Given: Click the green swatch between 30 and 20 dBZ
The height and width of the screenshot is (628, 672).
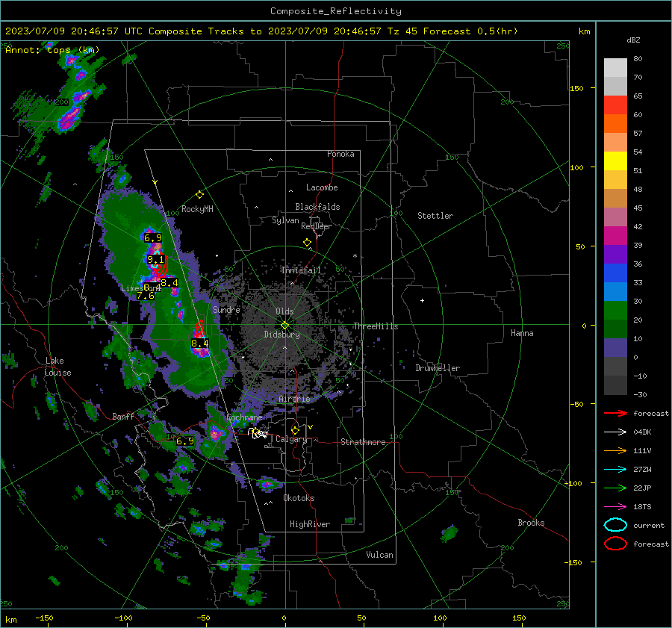Looking at the screenshot, I should [x=615, y=311].
